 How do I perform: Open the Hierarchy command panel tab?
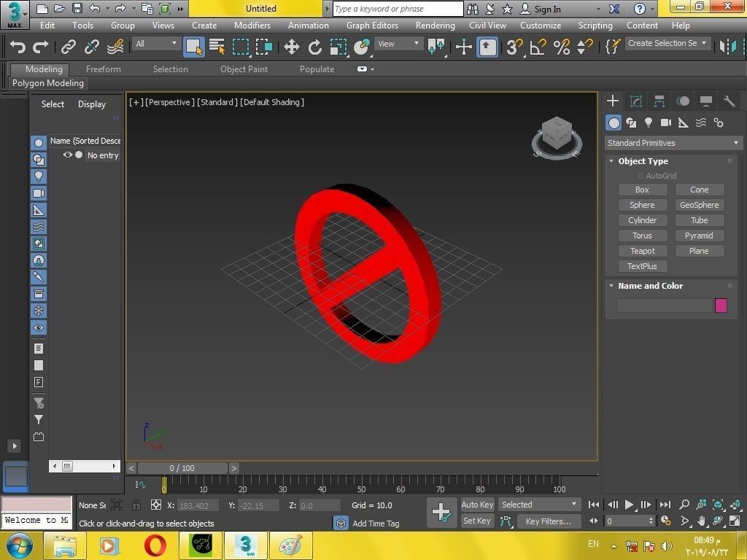(659, 101)
